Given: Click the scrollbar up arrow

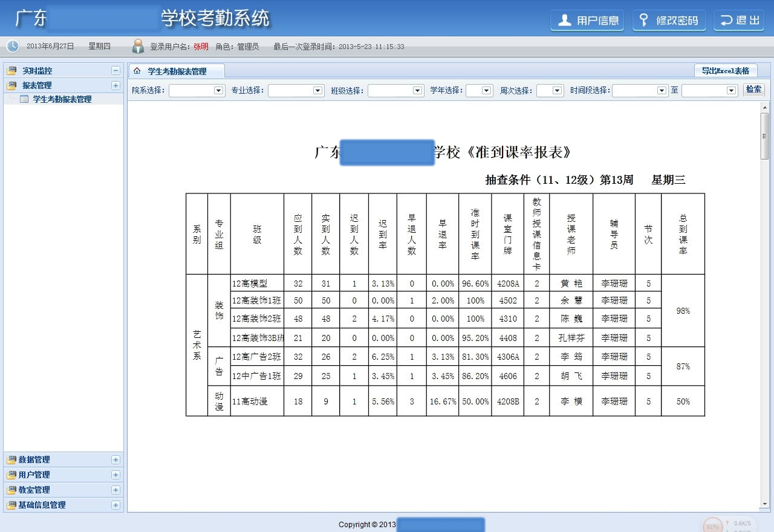Looking at the screenshot, I should point(764,107).
